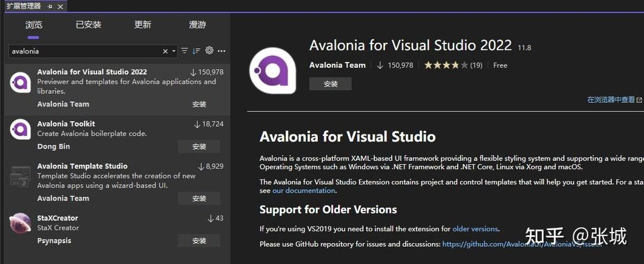
Task: Select 'StaXCreator' title text
Action: pos(58,218)
